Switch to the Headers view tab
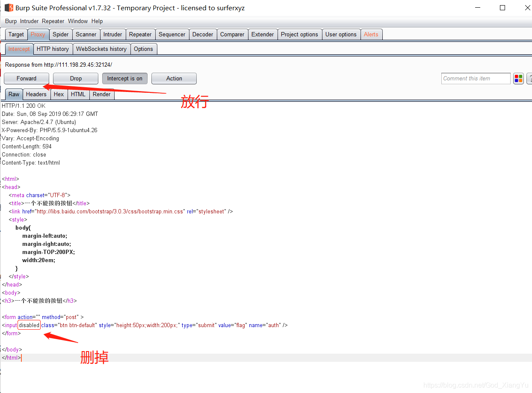 pos(36,95)
